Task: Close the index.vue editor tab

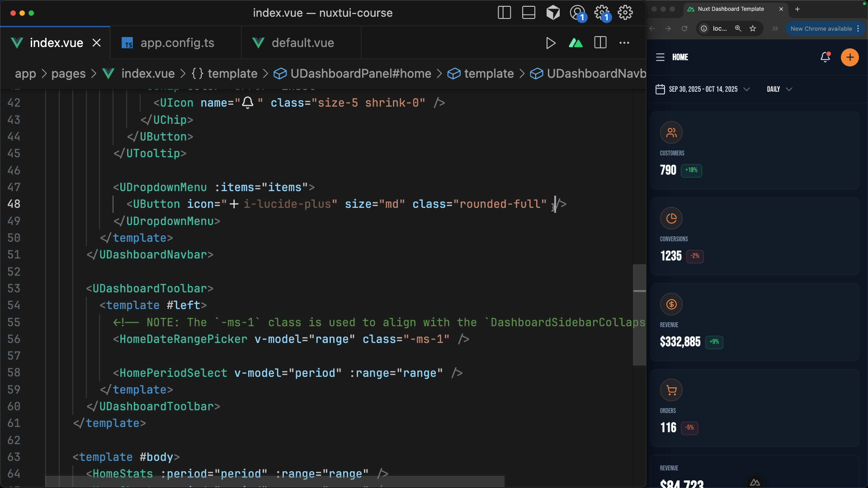Action: (97, 43)
